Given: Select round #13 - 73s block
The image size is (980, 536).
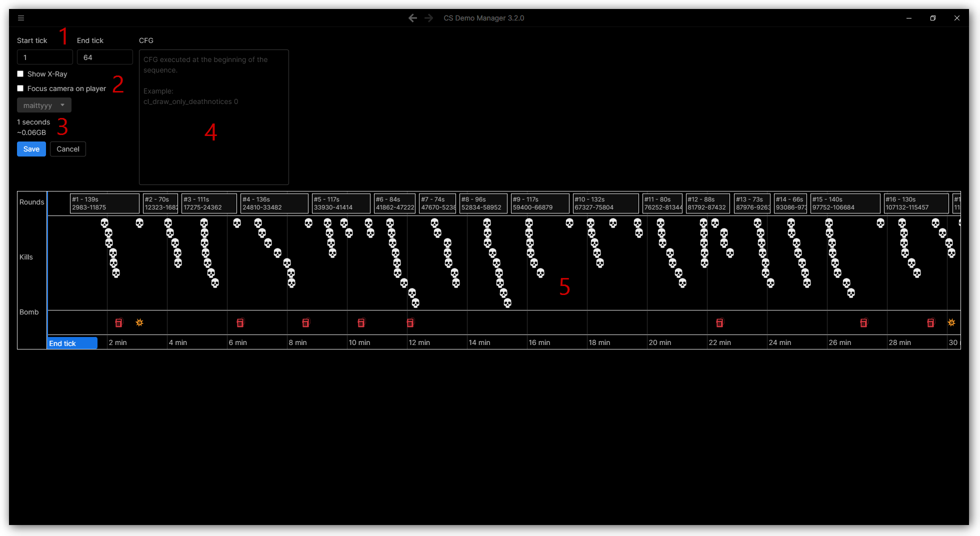Looking at the screenshot, I should (752, 203).
